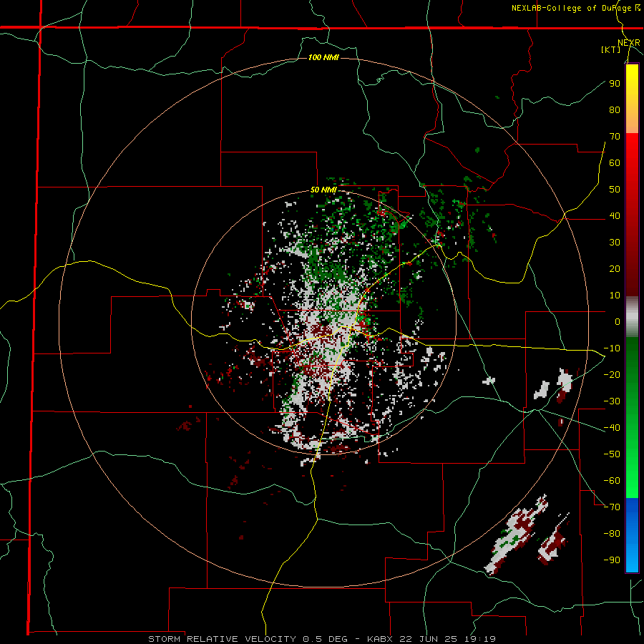
Task: Click the gray zero-velocity segment of color bar
Action: [x=632, y=317]
